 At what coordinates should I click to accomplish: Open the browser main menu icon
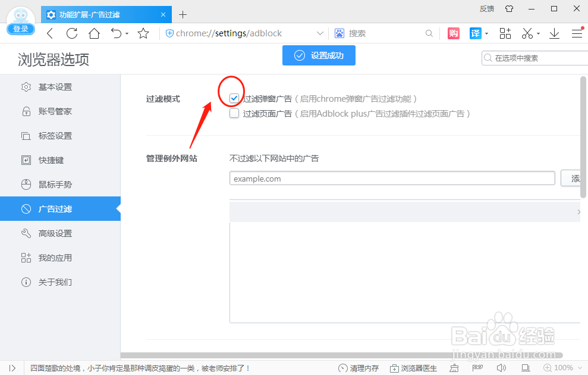576,33
